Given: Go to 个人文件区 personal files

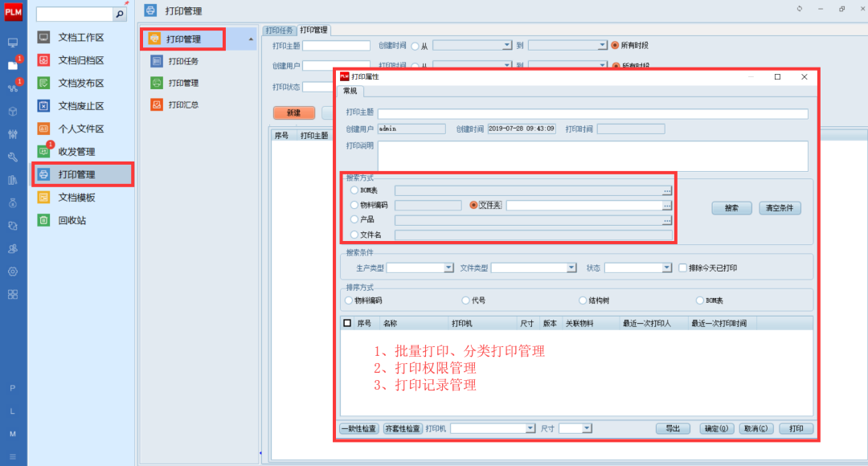Looking at the screenshot, I should [80, 129].
